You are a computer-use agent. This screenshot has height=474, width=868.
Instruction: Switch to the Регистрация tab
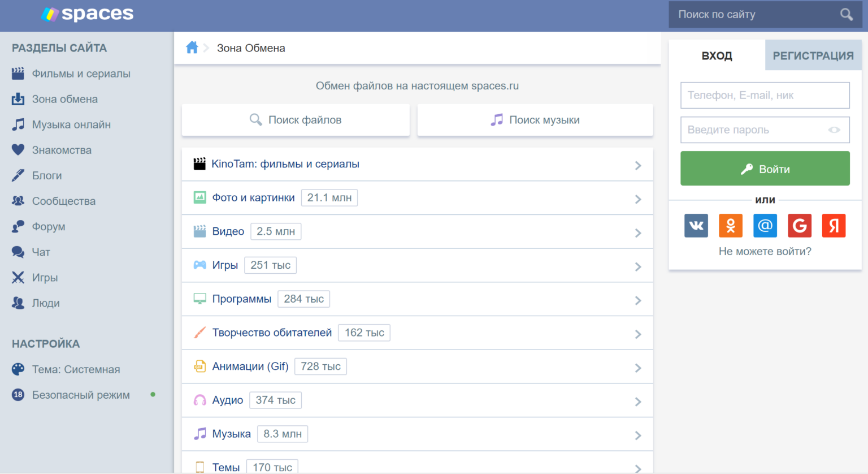click(813, 55)
